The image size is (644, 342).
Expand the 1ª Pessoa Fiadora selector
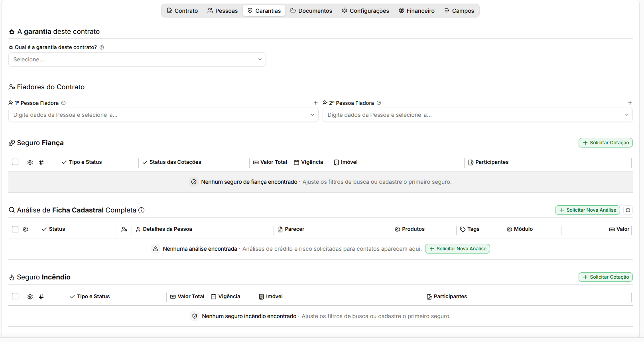tap(163, 115)
